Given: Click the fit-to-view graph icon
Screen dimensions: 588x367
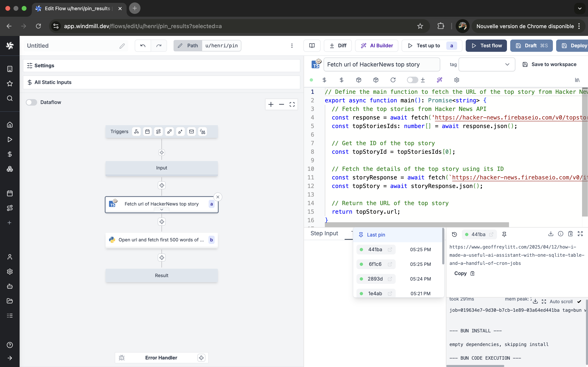Looking at the screenshot, I should tap(292, 104).
